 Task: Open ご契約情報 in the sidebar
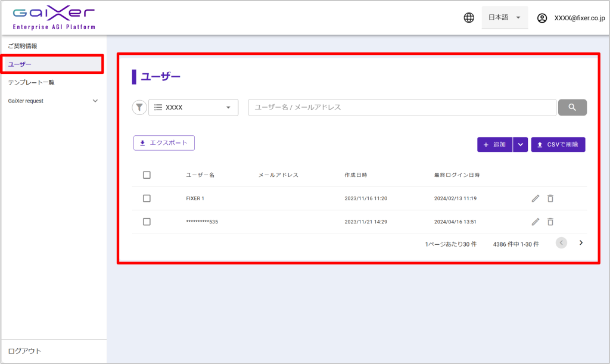23,46
